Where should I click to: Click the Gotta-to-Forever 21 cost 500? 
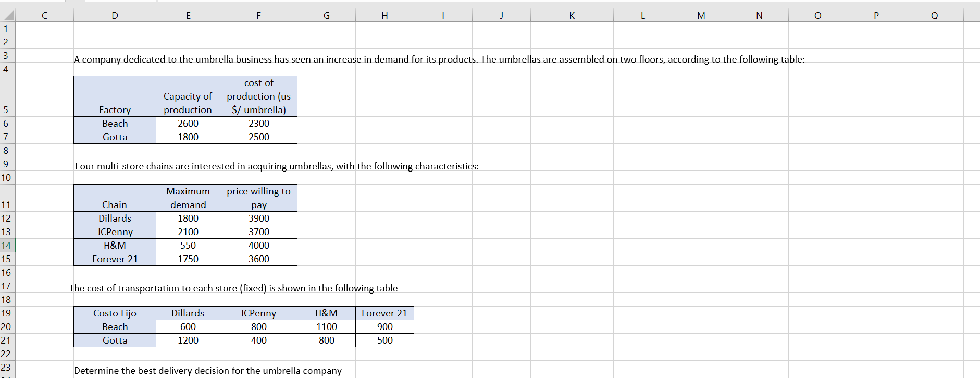384,340
